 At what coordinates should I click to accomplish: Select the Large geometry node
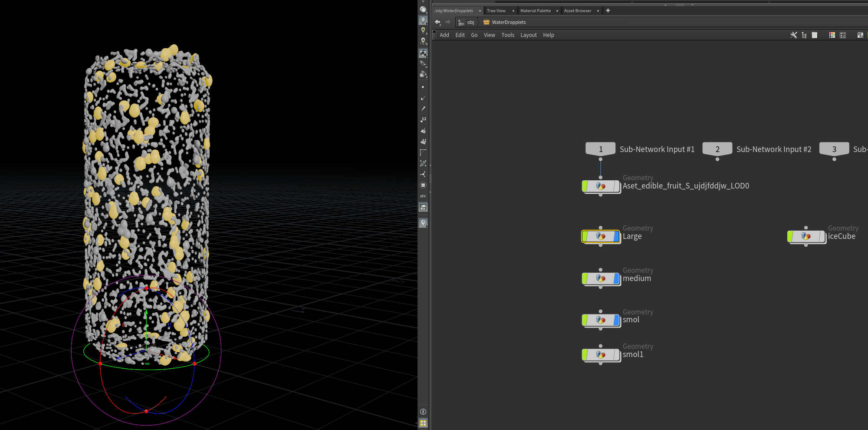tap(601, 236)
